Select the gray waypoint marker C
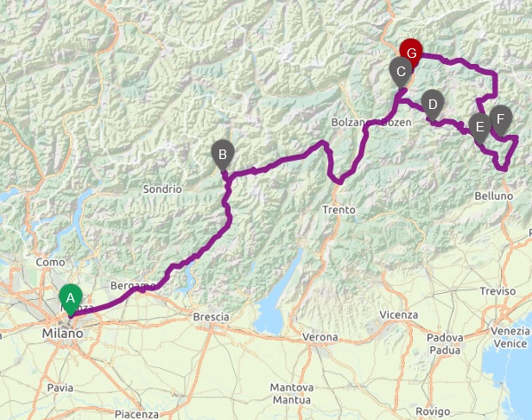The width and height of the screenshot is (532, 420). [x=401, y=73]
